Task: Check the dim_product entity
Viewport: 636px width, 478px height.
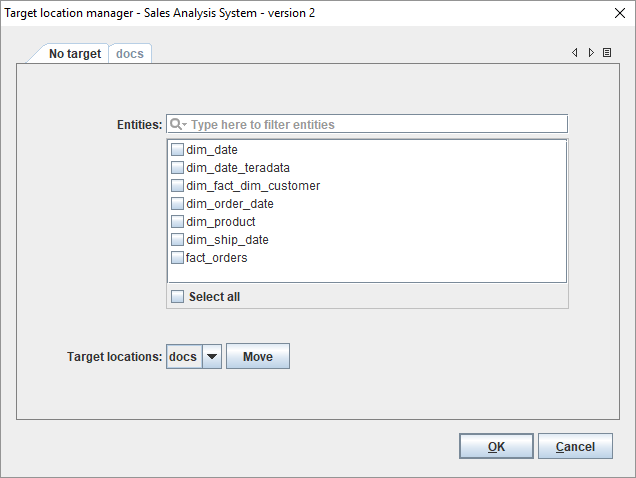Action: pyautogui.click(x=177, y=222)
